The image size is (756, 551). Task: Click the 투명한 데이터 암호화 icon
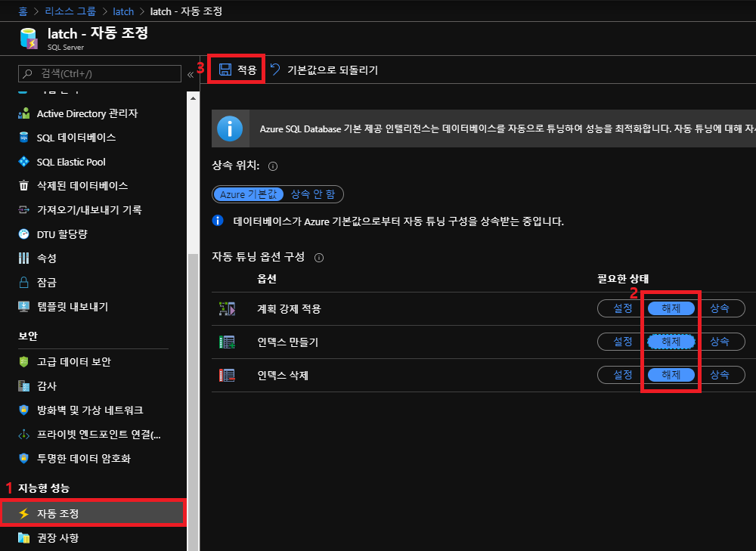click(23, 459)
